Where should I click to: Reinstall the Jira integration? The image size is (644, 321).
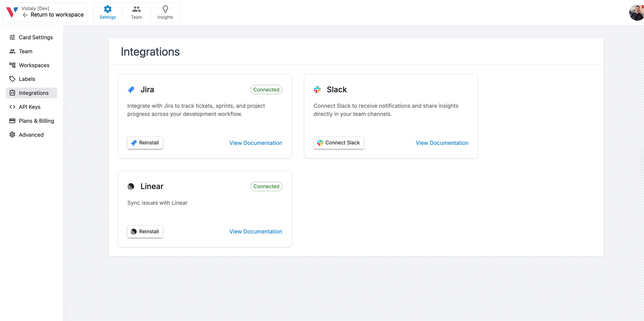(145, 142)
